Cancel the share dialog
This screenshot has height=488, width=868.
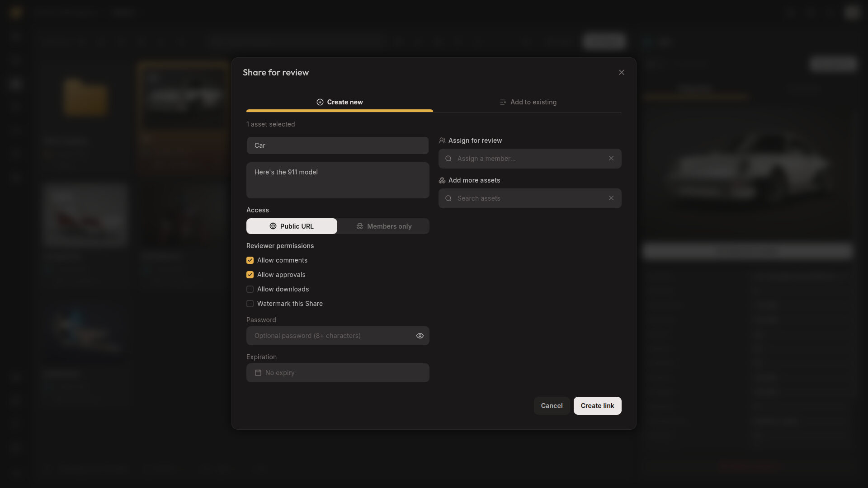[x=552, y=406]
